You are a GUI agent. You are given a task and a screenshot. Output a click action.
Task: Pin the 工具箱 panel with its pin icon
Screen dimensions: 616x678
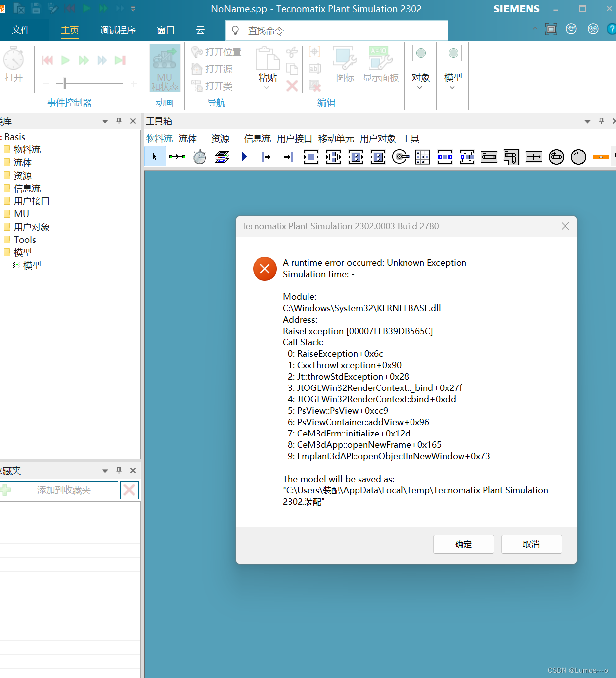coord(601,121)
